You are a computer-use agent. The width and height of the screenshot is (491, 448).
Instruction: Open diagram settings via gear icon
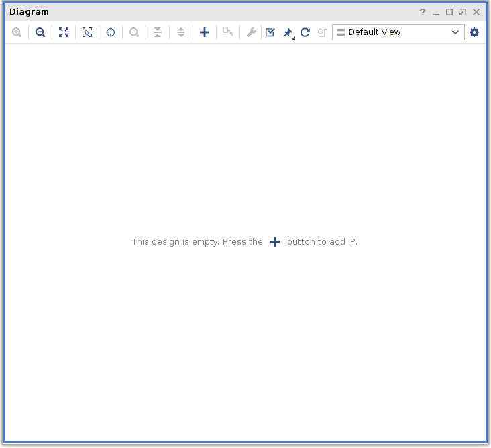coord(474,32)
